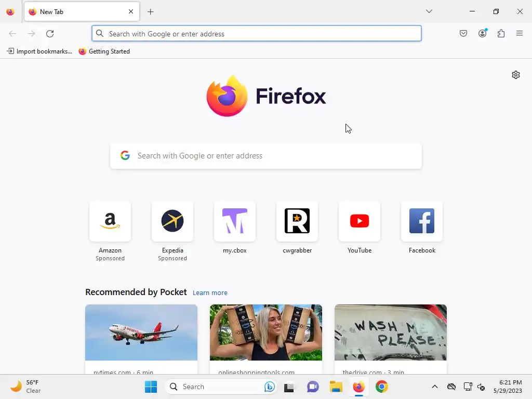532x399 pixels.
Task: Click the muted volume tray icon
Action: pos(481,387)
